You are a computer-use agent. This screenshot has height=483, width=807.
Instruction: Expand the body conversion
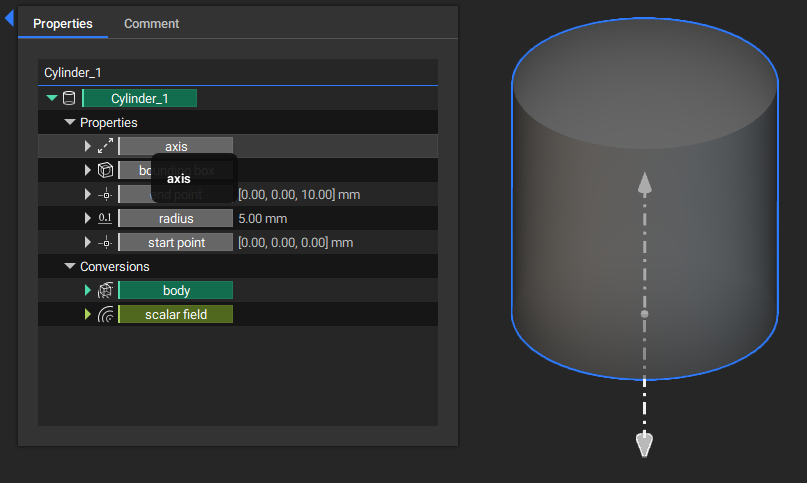tap(88, 290)
